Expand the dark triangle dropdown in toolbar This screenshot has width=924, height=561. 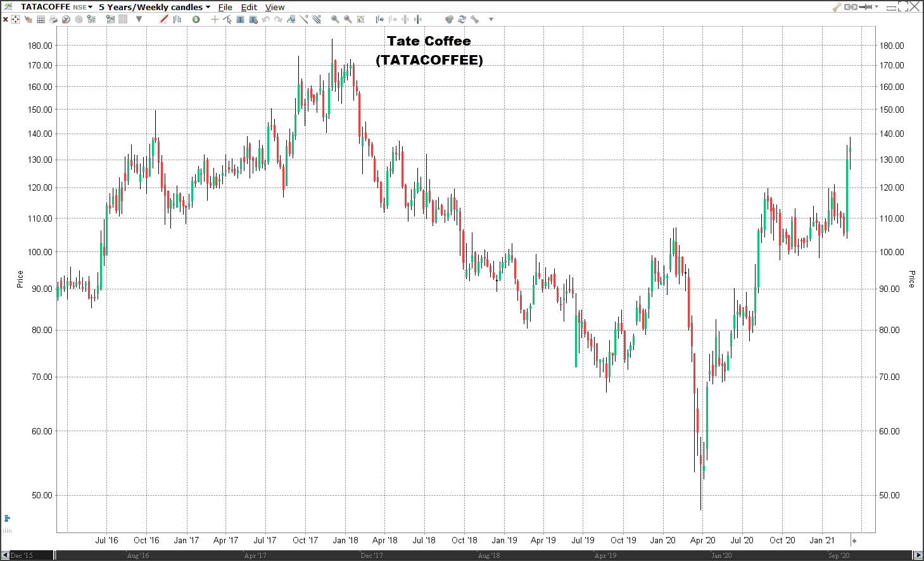tap(139, 19)
